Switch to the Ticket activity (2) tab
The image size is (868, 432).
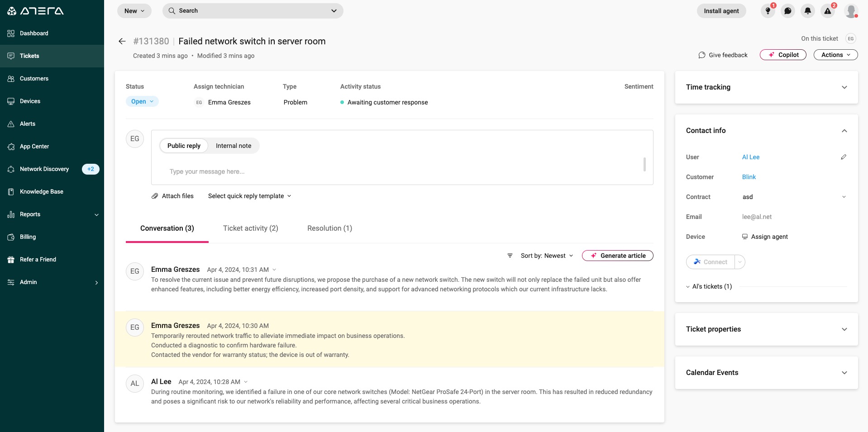(x=251, y=228)
